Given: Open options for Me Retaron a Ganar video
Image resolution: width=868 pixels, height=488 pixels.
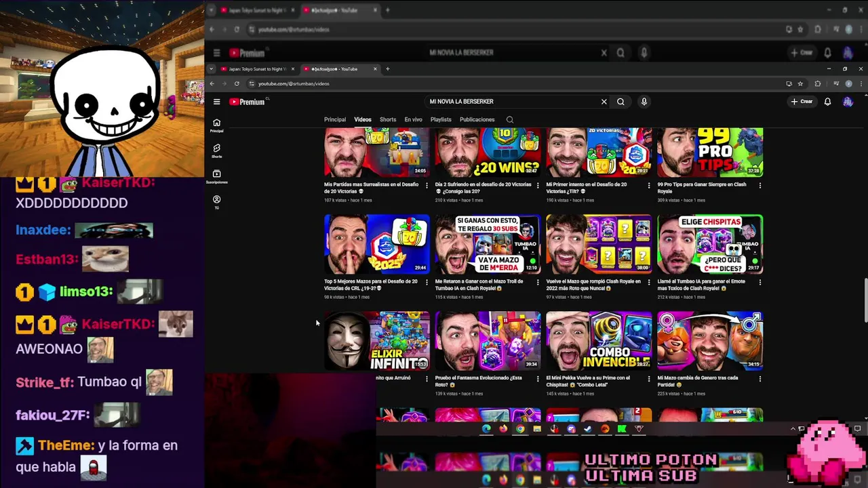Looking at the screenshot, I should pos(538,281).
